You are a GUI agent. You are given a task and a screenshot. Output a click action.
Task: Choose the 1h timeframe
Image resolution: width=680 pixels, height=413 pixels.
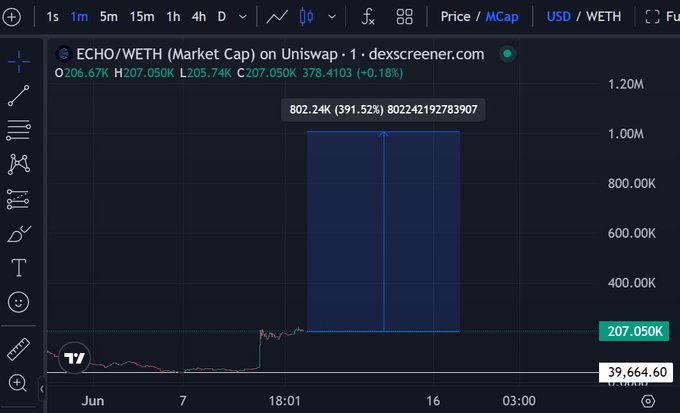tap(173, 17)
